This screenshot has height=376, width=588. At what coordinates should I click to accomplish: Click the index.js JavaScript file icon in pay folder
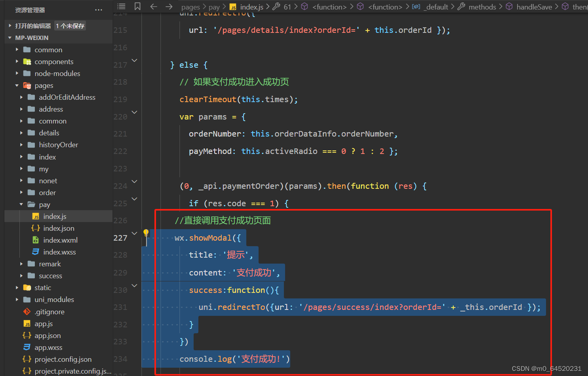36,216
